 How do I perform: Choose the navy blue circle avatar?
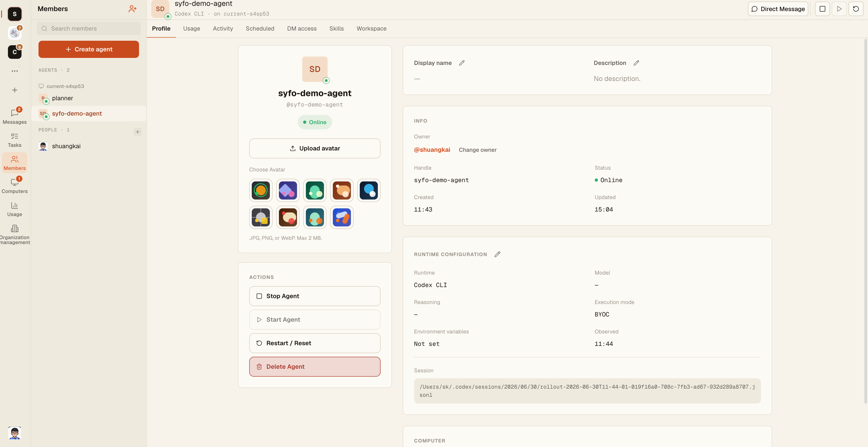tap(369, 190)
